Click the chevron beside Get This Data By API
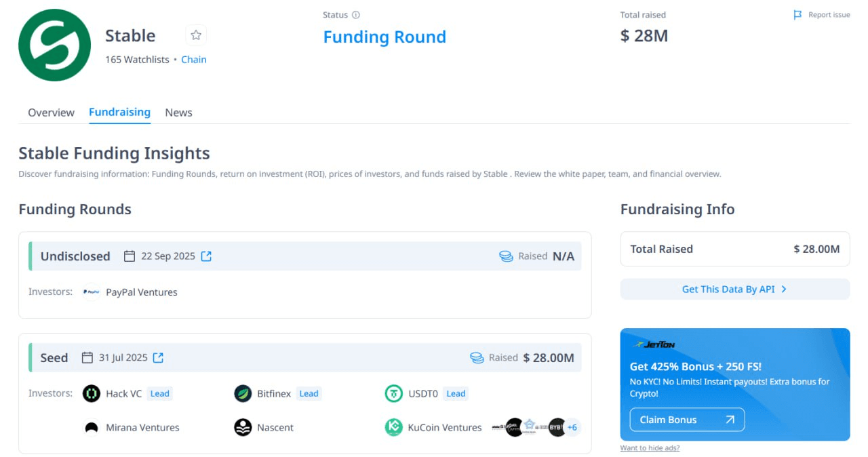 (x=784, y=289)
